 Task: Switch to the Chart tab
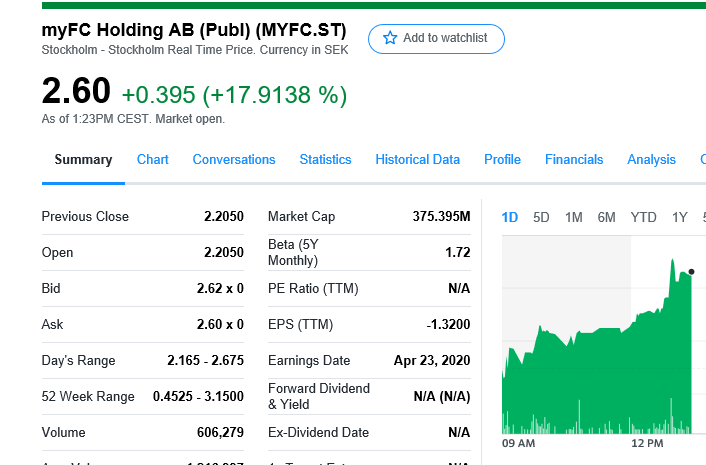152,160
